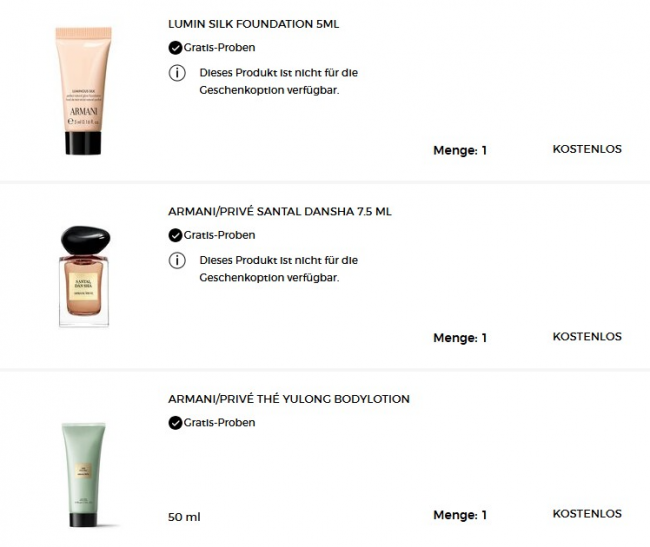Click Menge: 1 for Lumin Silk Foundation

pyautogui.click(x=460, y=150)
